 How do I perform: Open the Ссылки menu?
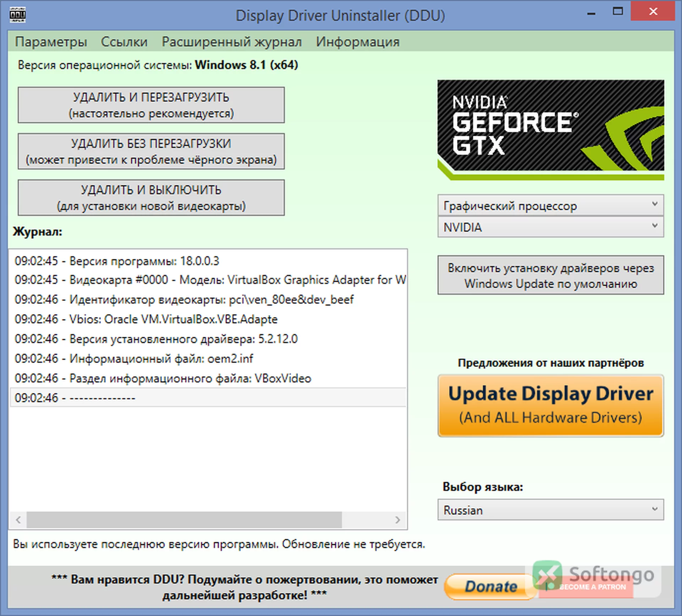(124, 42)
